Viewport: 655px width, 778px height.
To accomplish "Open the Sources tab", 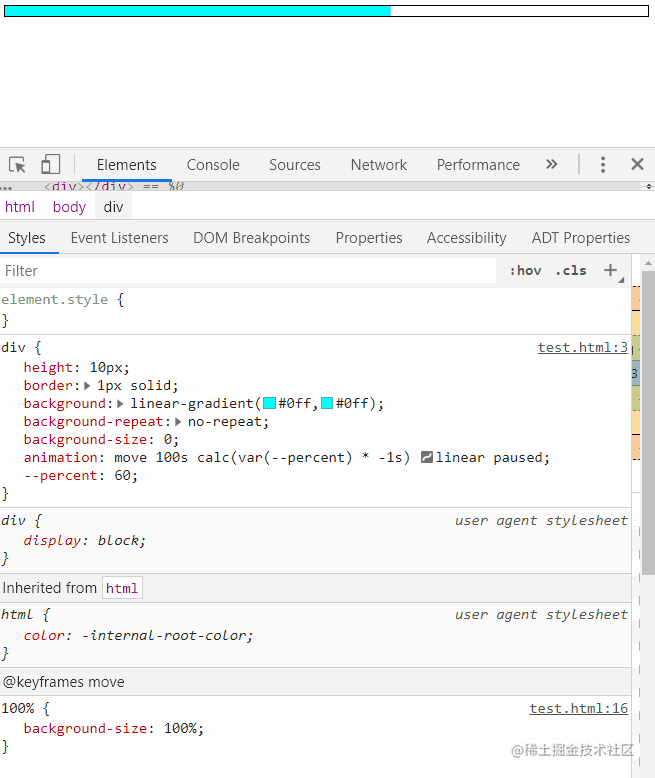I will pyautogui.click(x=295, y=165).
